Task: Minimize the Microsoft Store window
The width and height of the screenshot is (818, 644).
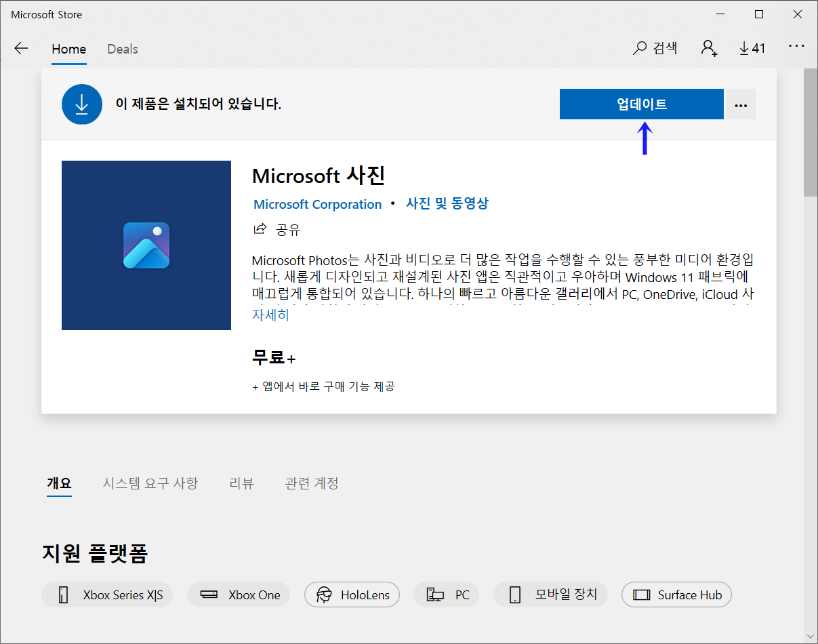Action: 720,14
